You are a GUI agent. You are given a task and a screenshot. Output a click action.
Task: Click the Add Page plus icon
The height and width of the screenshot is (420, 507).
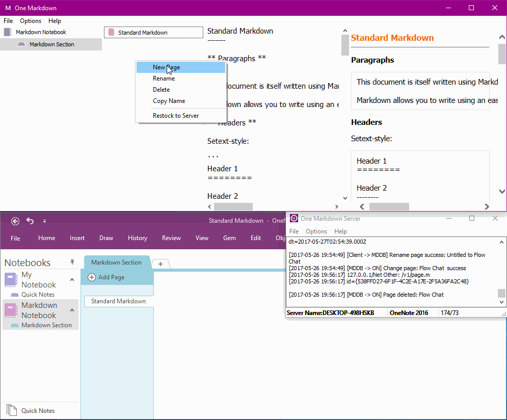point(92,277)
